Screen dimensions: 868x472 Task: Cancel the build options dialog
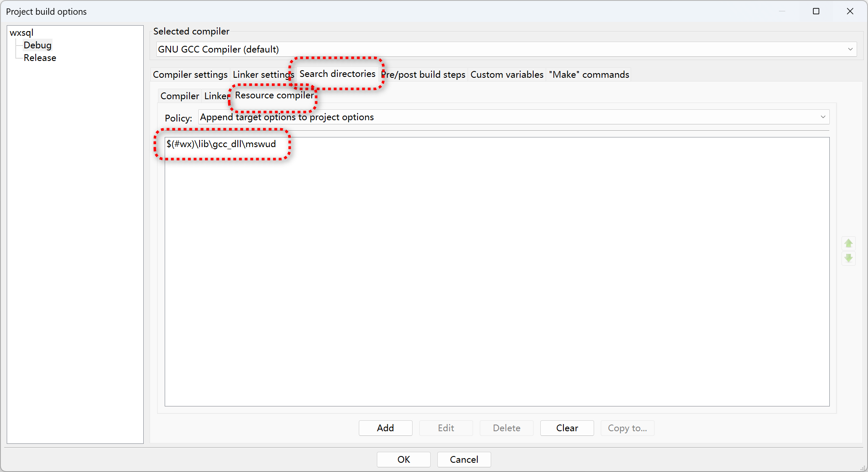point(464,459)
